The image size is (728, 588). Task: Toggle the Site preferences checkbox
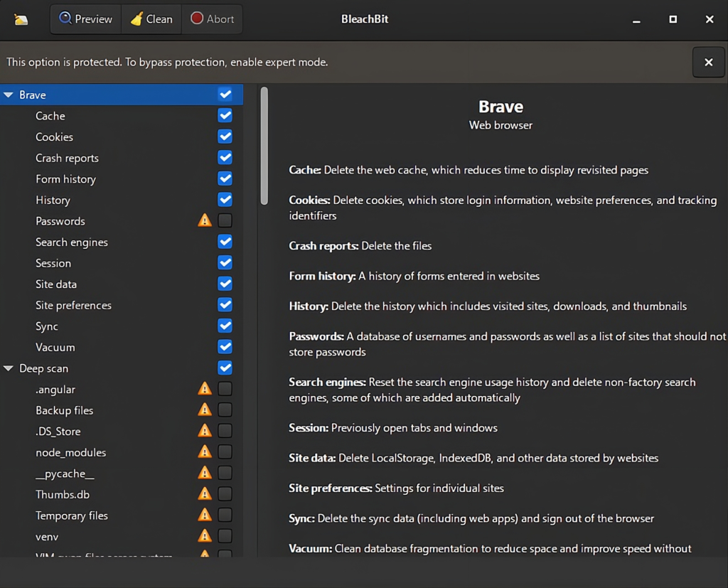click(x=225, y=305)
